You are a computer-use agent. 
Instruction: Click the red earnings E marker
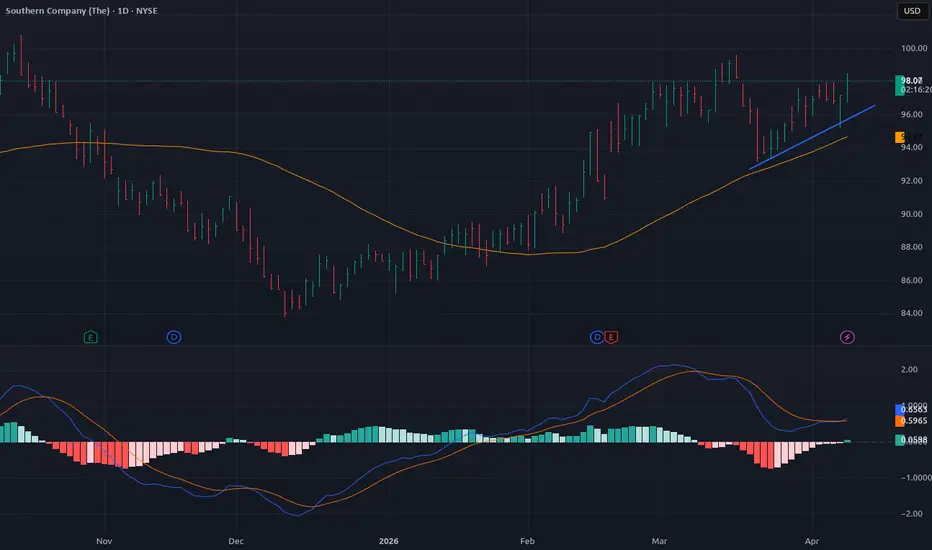tap(611, 337)
